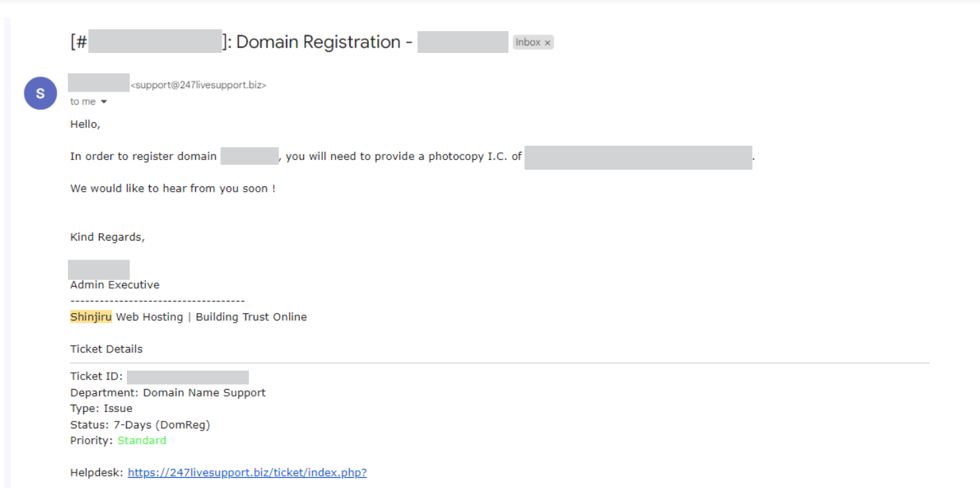This screenshot has height=488, width=980.
Task: Click the 'Ticket Details' heading
Action: coord(106,349)
